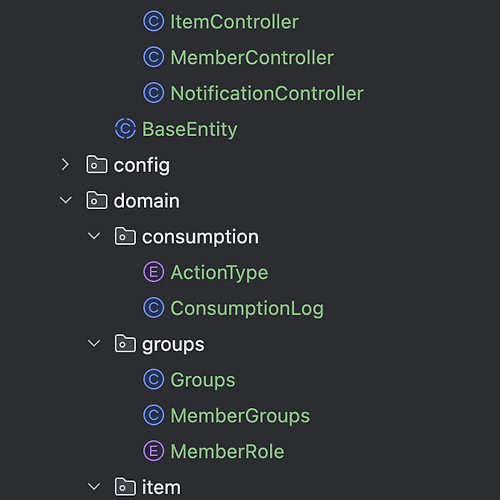Expand the config package

click(x=65, y=165)
